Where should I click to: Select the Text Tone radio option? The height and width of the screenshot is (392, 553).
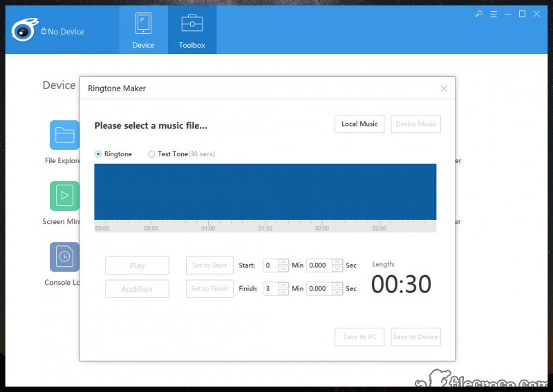pyautogui.click(x=151, y=154)
